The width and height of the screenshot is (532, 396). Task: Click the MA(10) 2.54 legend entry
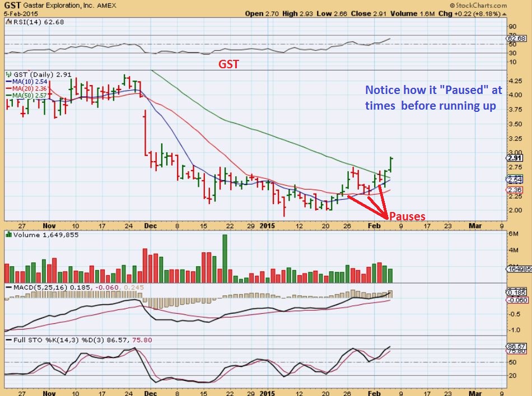(26, 82)
